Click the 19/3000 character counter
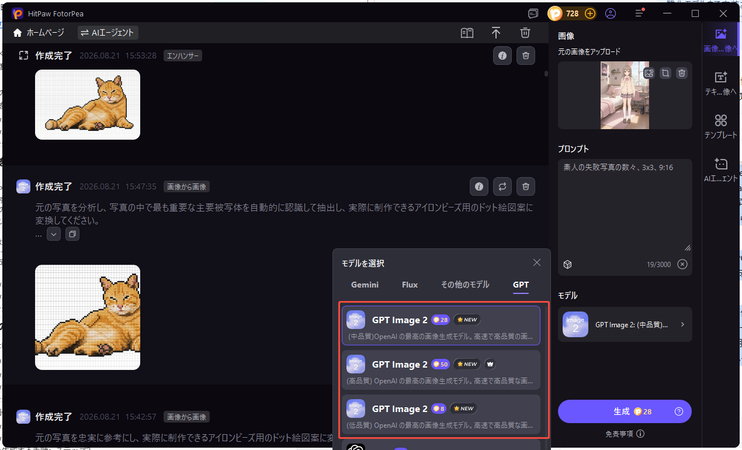 (659, 265)
